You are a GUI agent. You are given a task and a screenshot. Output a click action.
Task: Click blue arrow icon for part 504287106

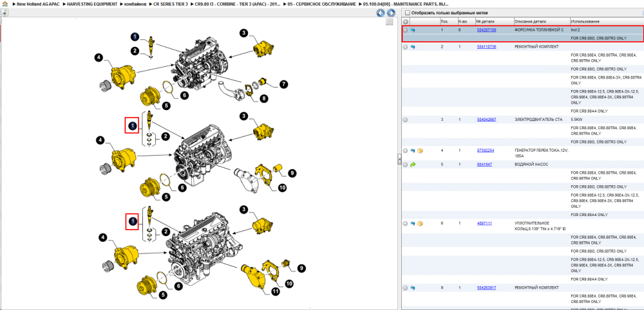click(x=413, y=30)
